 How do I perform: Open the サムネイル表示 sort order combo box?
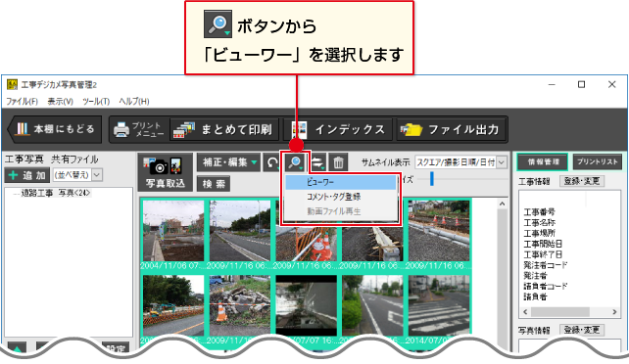pyautogui.click(x=460, y=162)
